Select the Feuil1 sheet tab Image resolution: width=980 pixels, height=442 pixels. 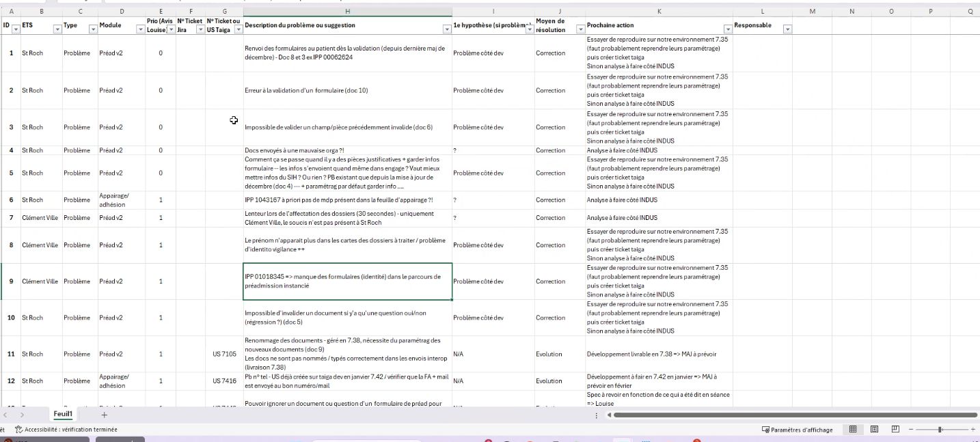[x=63, y=415]
